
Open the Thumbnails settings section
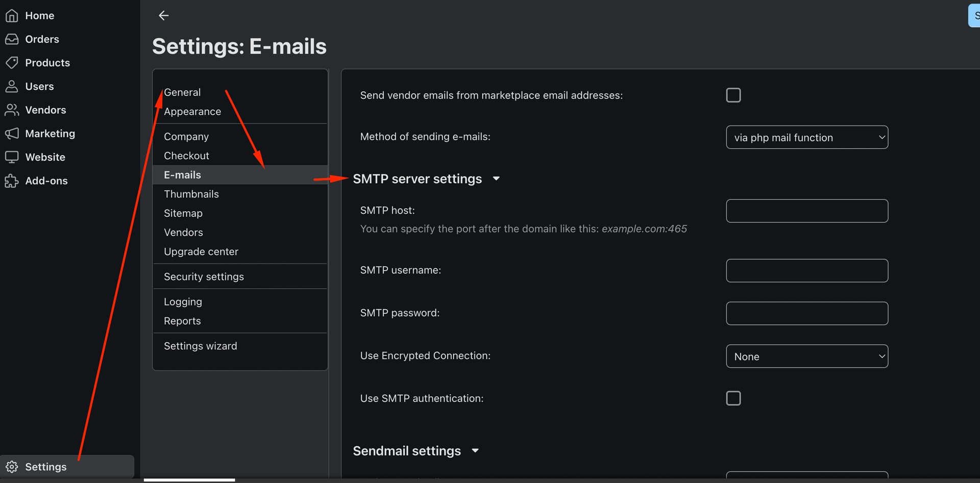pyautogui.click(x=191, y=194)
